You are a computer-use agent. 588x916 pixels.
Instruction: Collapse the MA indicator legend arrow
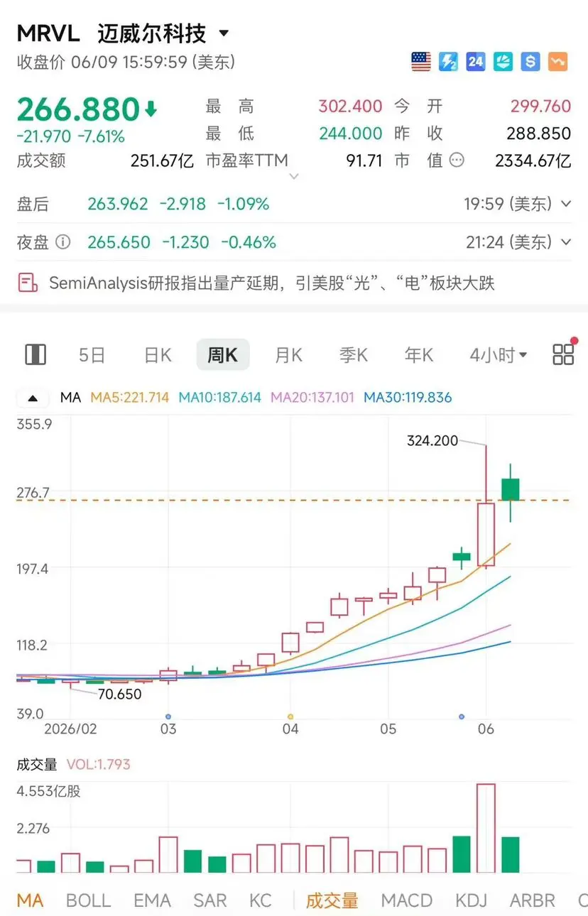pos(33,398)
